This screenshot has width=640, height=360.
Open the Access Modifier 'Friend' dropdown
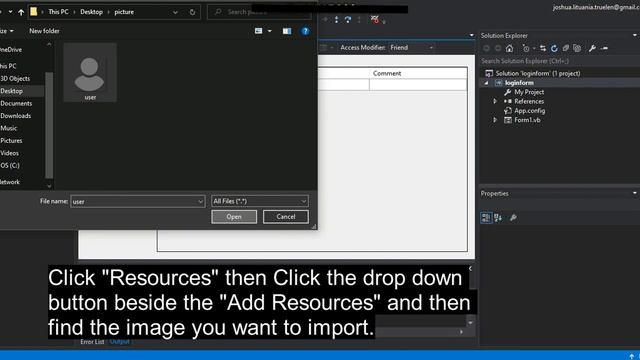pyautogui.click(x=411, y=48)
